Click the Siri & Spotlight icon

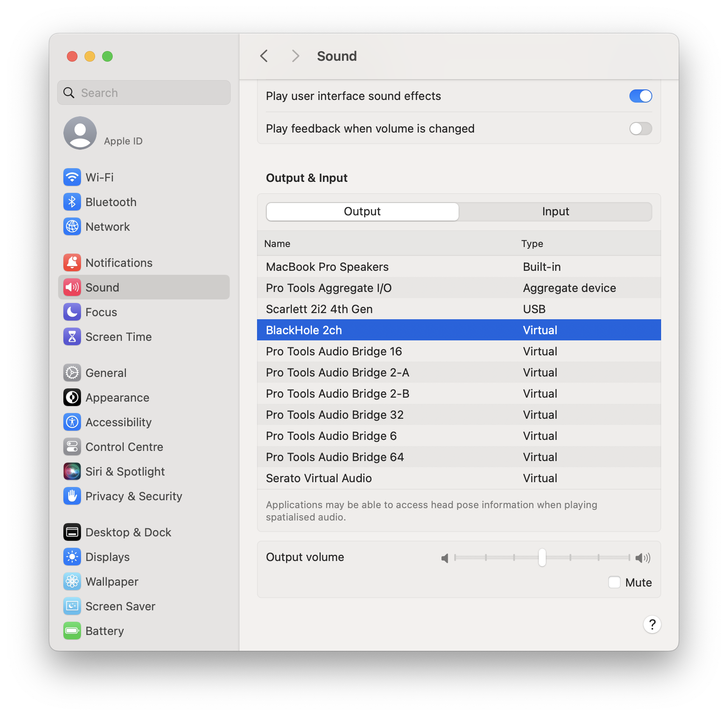pos(72,472)
